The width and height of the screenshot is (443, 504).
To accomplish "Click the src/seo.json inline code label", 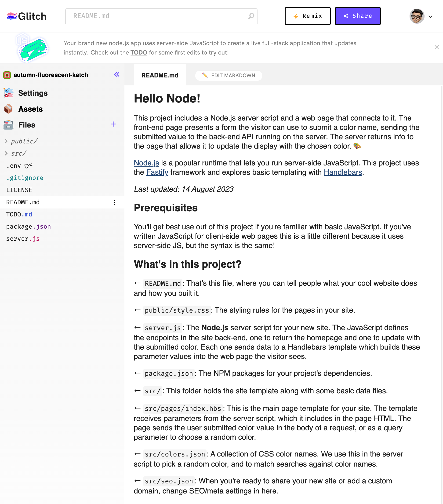I will click(x=169, y=481).
